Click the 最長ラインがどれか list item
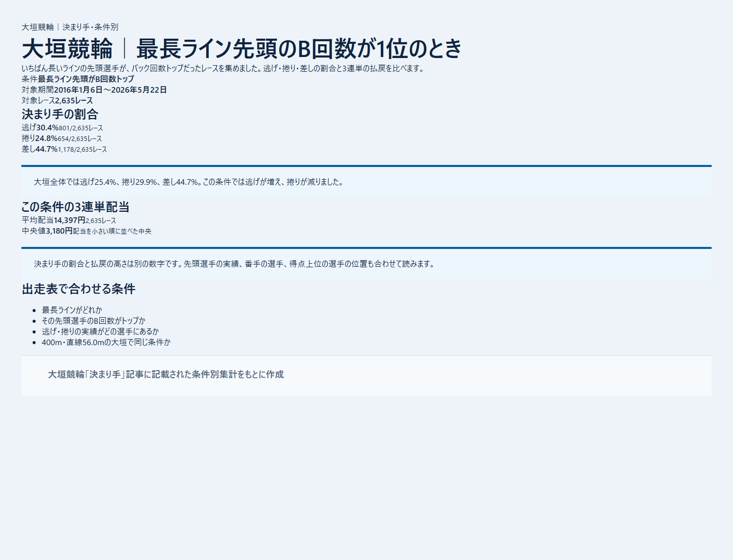The image size is (733, 560). (x=72, y=310)
